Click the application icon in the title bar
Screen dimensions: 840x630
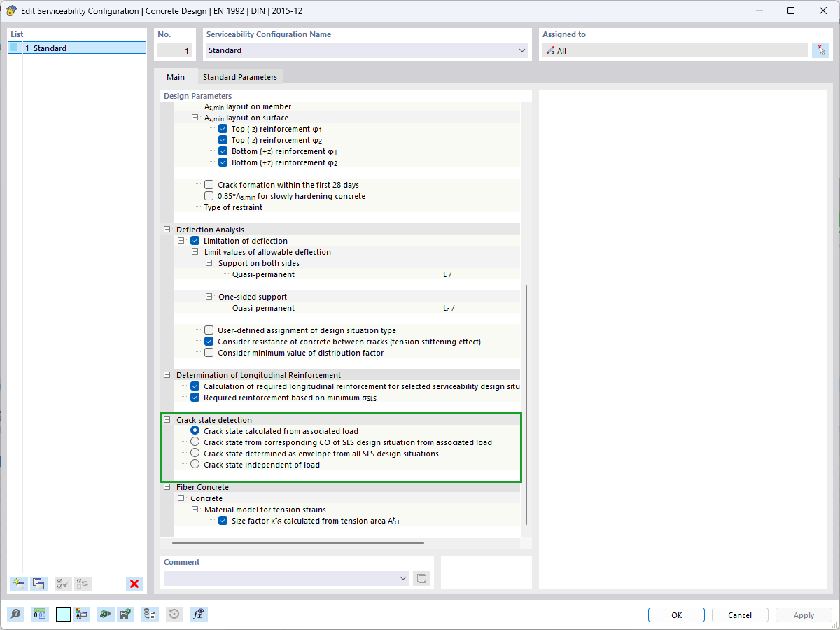pos(11,11)
